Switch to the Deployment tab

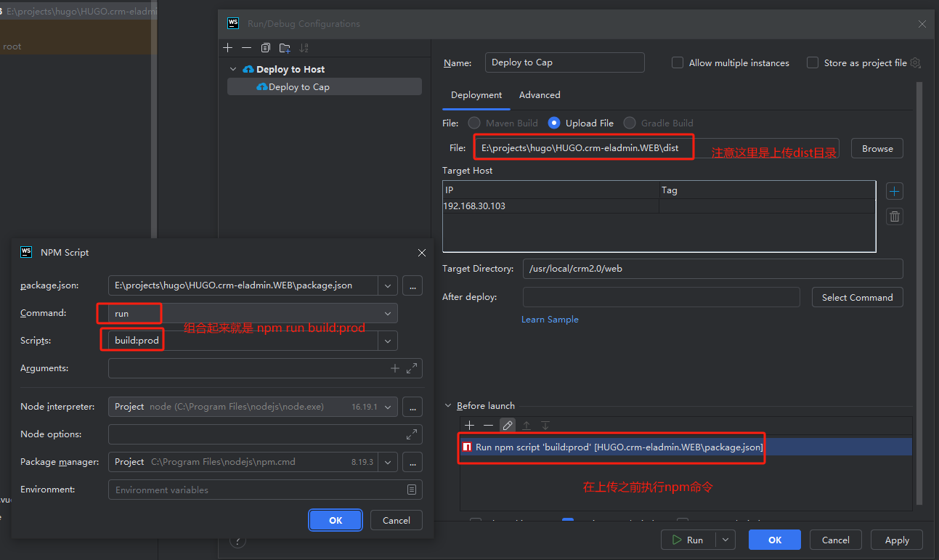coord(476,95)
